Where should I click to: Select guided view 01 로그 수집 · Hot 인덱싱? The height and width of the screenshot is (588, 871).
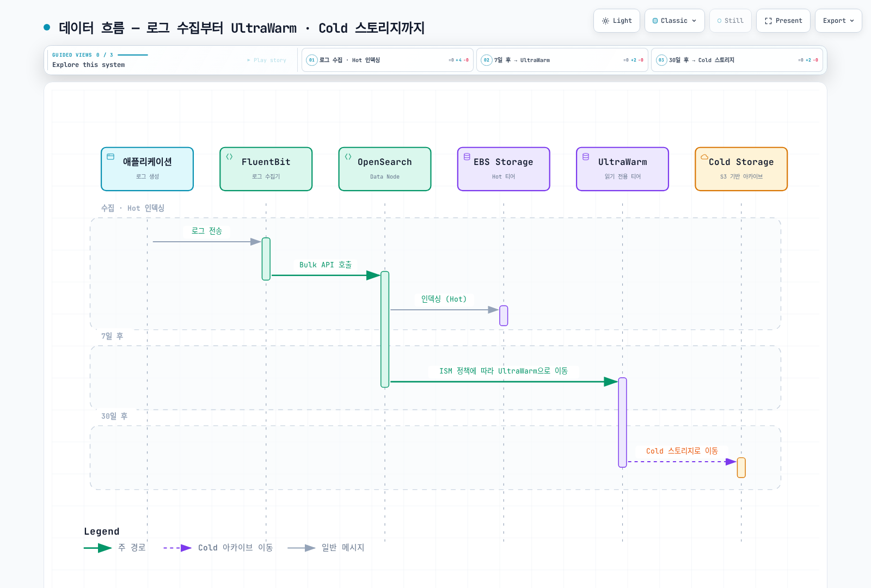tap(388, 60)
